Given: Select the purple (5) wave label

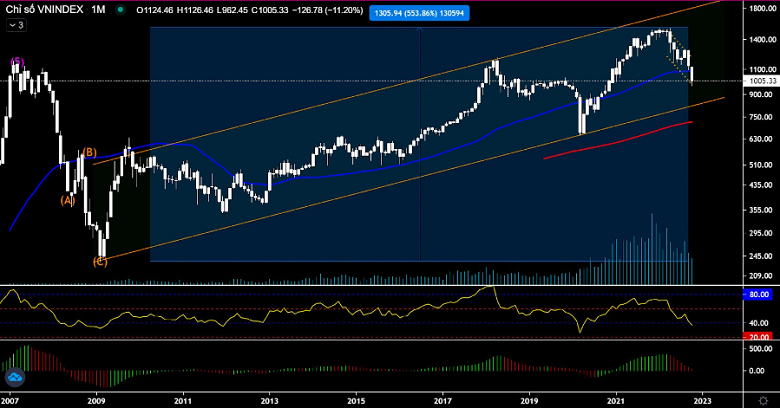Looking at the screenshot, I should click(x=16, y=62).
